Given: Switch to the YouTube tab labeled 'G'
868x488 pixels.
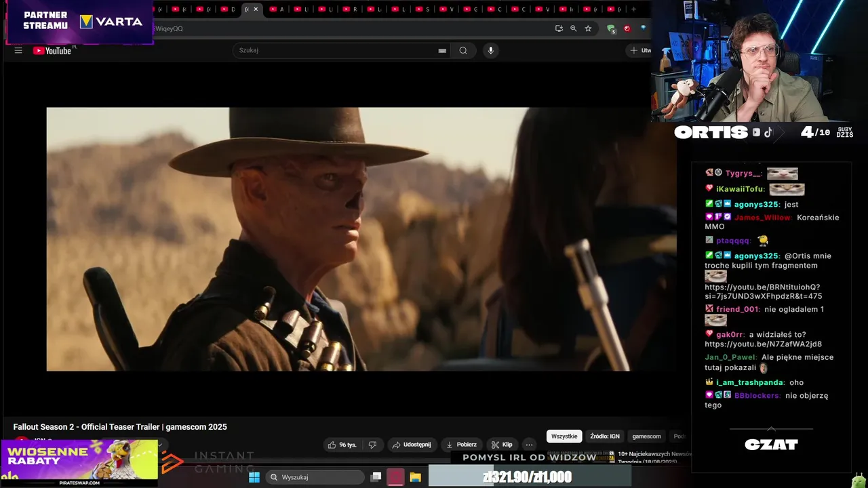Looking at the screenshot, I should (471, 9).
